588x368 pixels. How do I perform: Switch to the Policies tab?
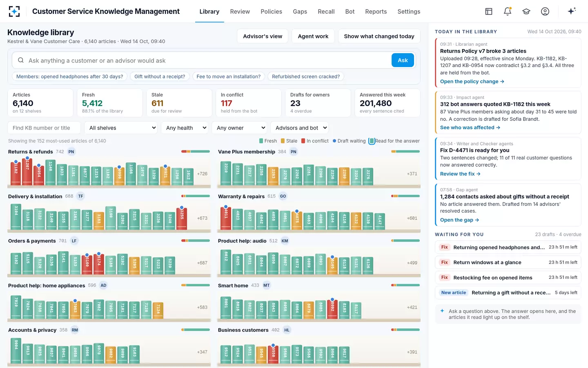[271, 11]
